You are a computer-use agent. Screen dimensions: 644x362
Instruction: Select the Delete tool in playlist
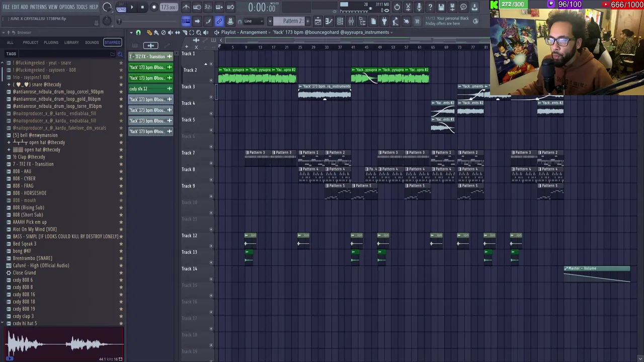164,33
